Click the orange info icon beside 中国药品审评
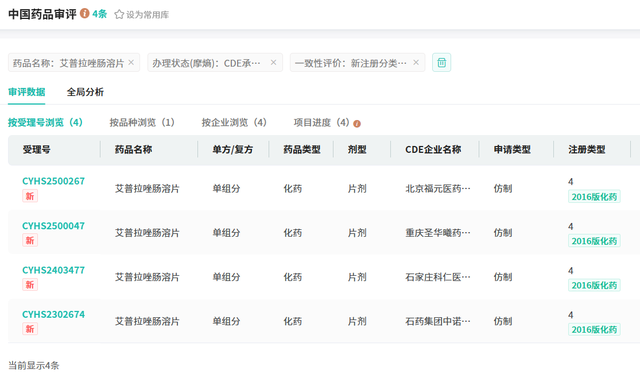The width and height of the screenshot is (640, 381). click(x=84, y=13)
